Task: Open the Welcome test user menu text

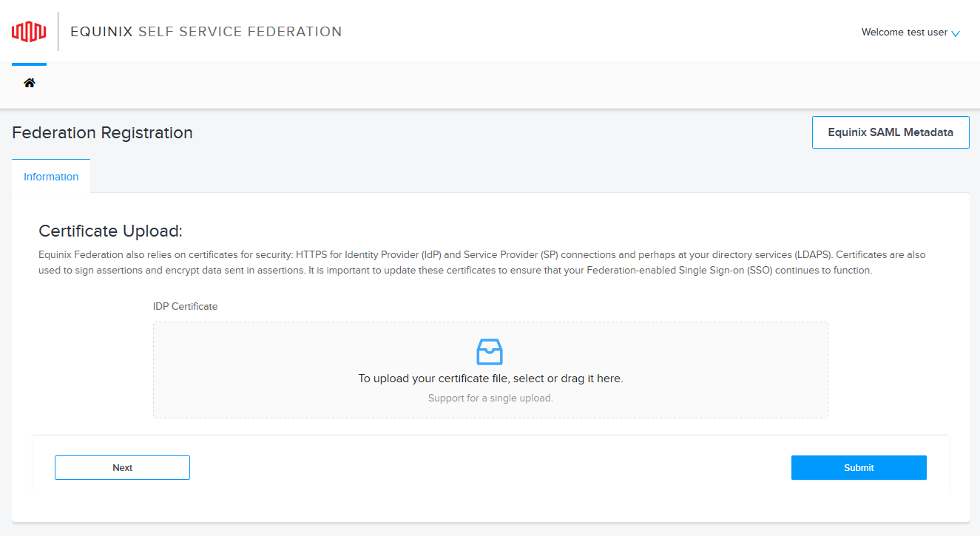Action: [x=904, y=33]
